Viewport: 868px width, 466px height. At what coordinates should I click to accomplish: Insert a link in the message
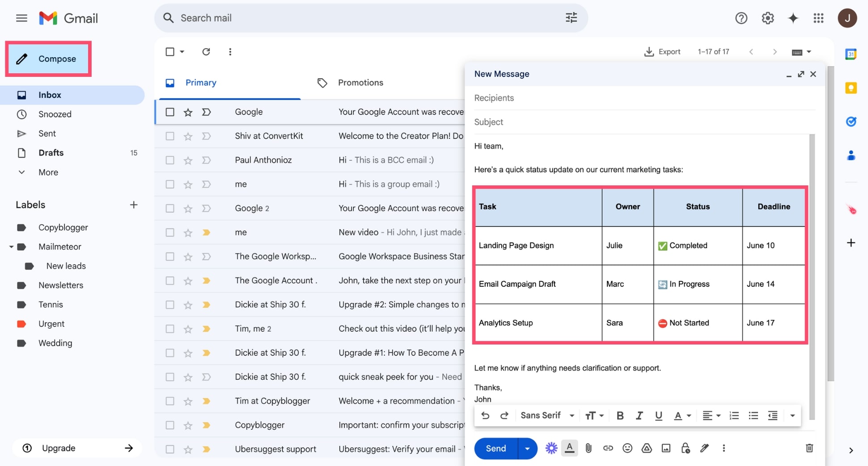pos(608,448)
